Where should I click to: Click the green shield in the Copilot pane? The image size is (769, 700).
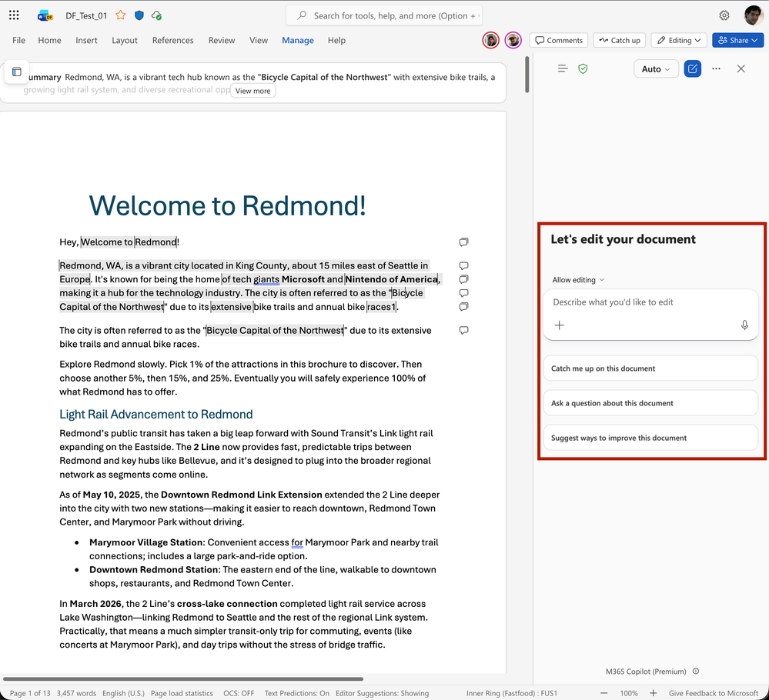point(583,68)
